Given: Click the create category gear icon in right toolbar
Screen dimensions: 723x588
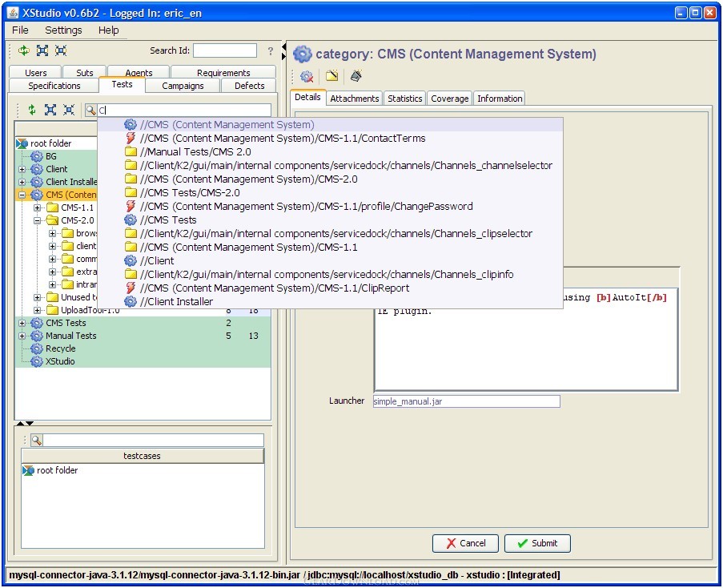Looking at the screenshot, I should click(307, 76).
